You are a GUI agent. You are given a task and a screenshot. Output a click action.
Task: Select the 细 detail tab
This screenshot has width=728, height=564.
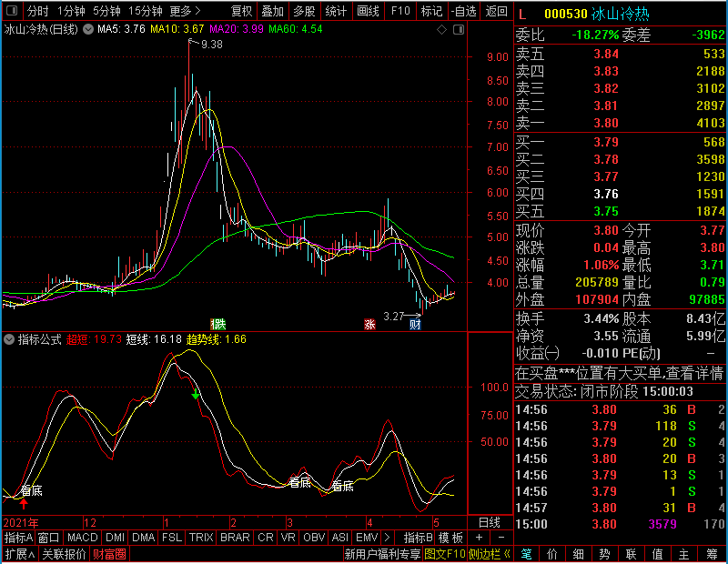coord(579,554)
